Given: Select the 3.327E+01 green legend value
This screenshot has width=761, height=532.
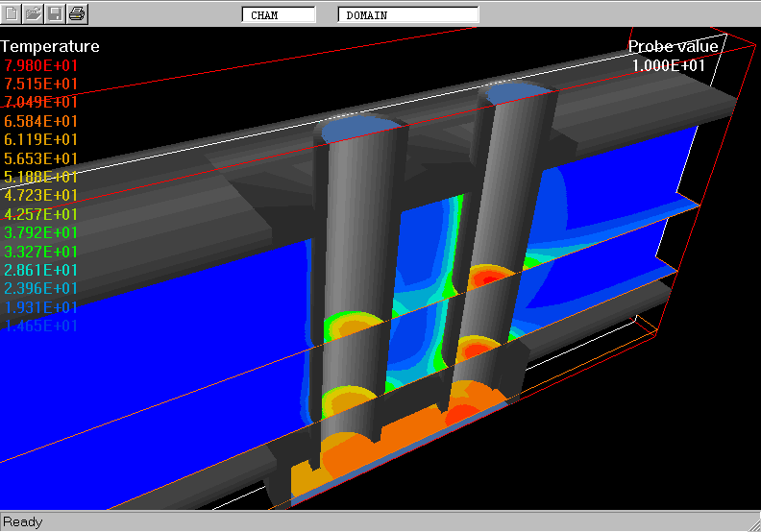Looking at the screenshot, I should coord(41,252).
